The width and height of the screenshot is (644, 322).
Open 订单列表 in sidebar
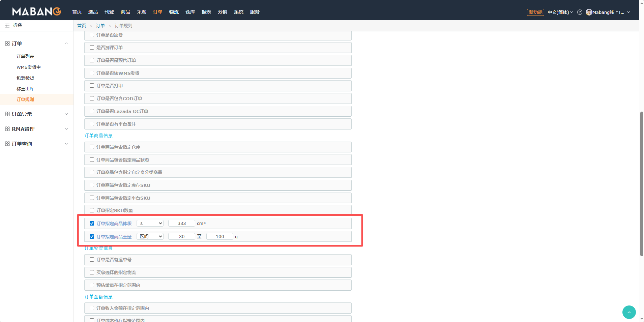[25, 56]
